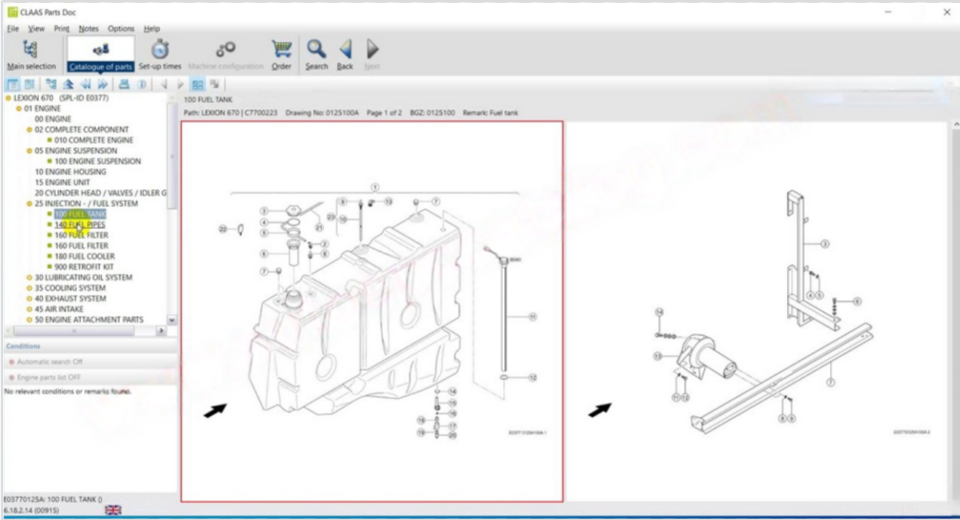Toggle Engine parts list Off button
Screen dimensions: 960x520
(x=50, y=377)
